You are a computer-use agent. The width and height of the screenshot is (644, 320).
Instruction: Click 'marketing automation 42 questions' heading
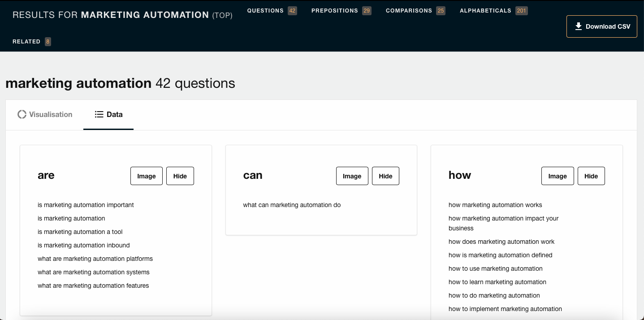coord(120,83)
